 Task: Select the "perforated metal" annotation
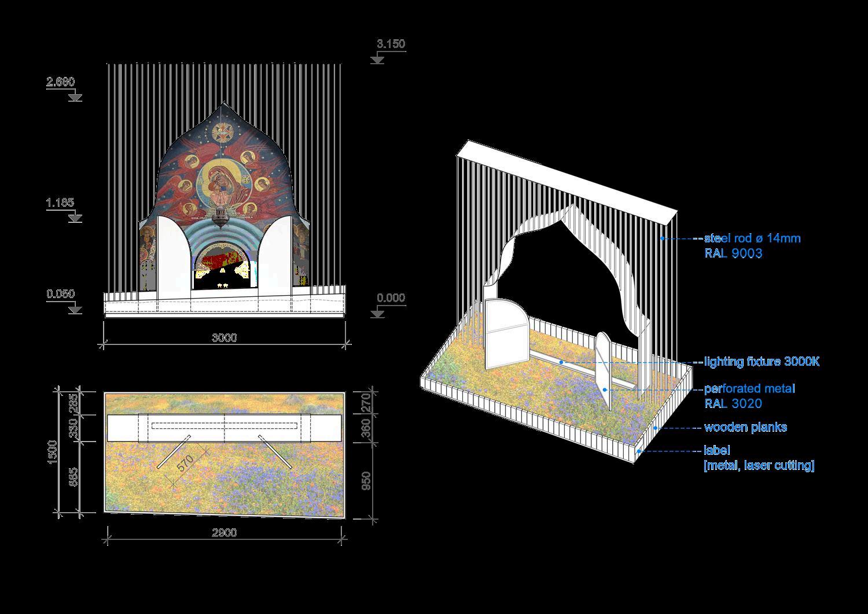click(749, 389)
